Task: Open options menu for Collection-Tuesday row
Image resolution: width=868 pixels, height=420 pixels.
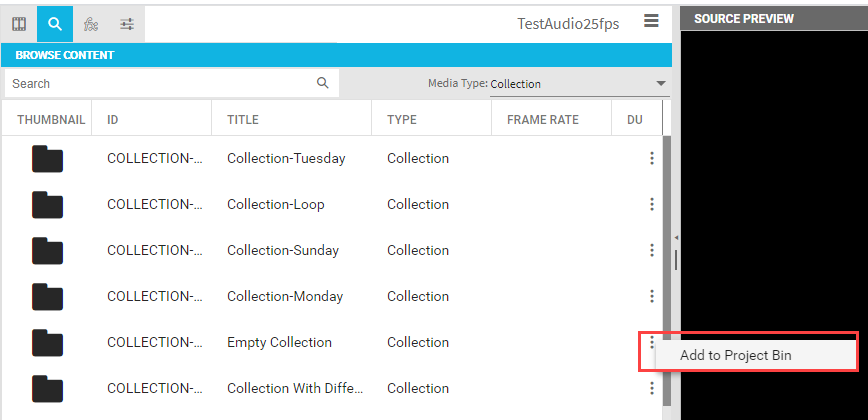Action: (652, 158)
